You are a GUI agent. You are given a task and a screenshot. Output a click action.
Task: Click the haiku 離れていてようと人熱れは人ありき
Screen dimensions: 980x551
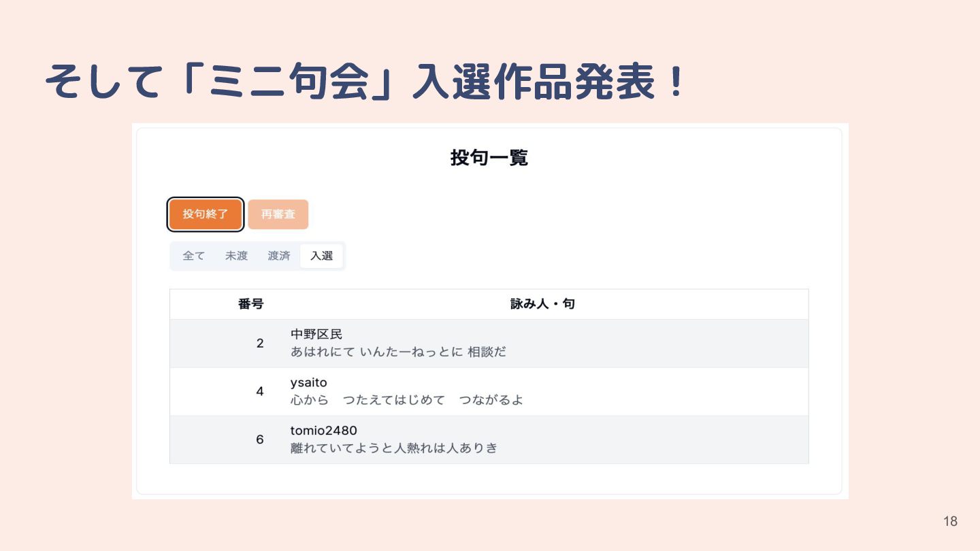click(394, 448)
